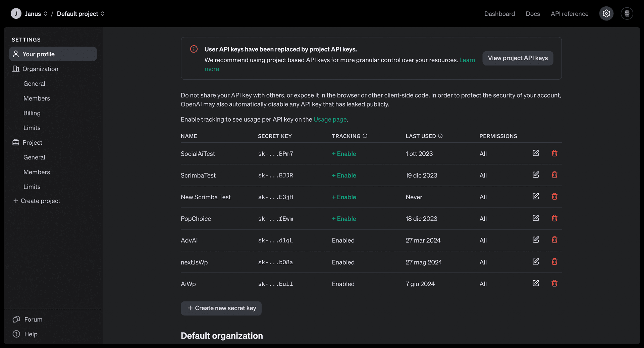This screenshot has height=348, width=644.
Task: Open Project Limits settings
Action: click(x=32, y=187)
